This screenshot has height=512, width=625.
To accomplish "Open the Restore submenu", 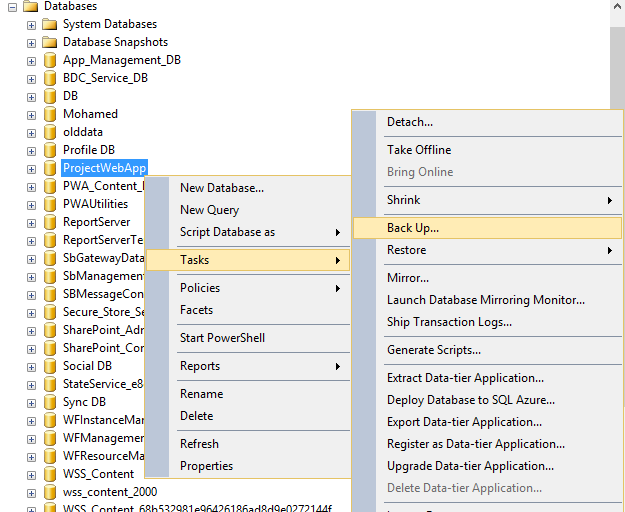I will pos(406,250).
